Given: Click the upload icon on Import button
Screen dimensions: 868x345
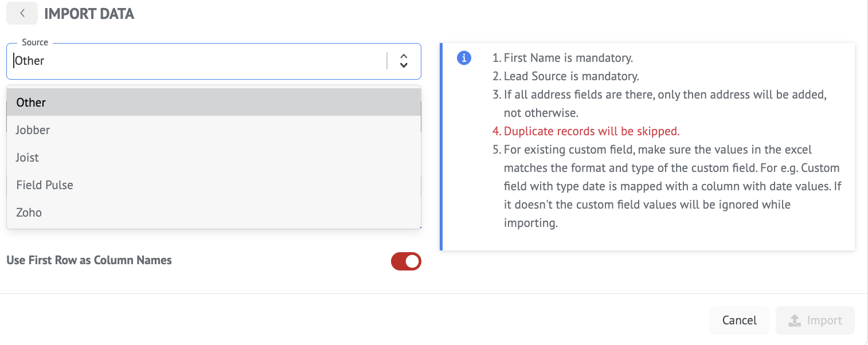Looking at the screenshot, I should pyautogui.click(x=794, y=320).
